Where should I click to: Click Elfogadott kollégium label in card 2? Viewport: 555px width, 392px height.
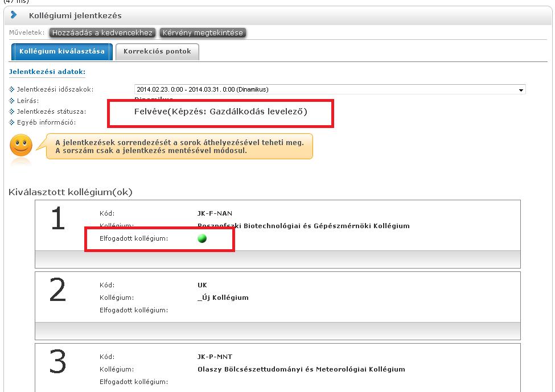(134, 310)
